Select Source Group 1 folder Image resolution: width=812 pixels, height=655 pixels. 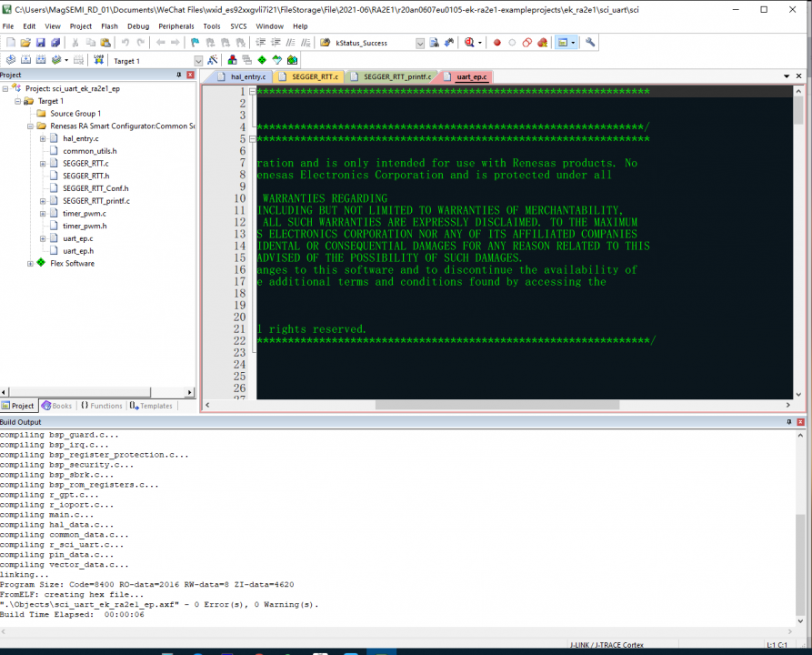coord(75,114)
